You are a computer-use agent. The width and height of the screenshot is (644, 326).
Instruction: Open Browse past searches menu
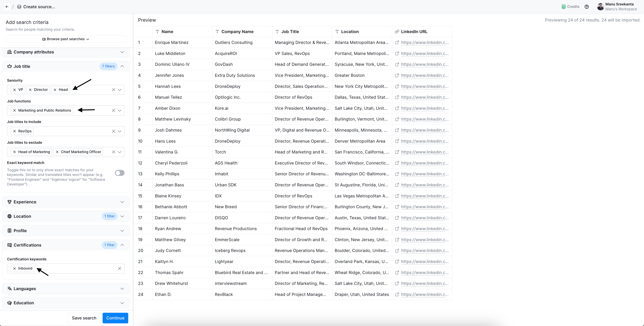pos(66,39)
